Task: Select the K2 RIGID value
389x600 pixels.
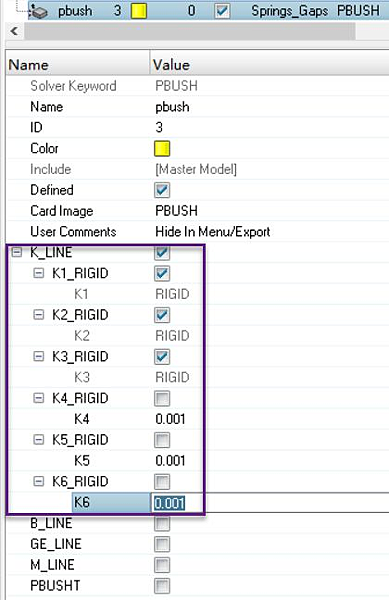Action: pos(172,336)
